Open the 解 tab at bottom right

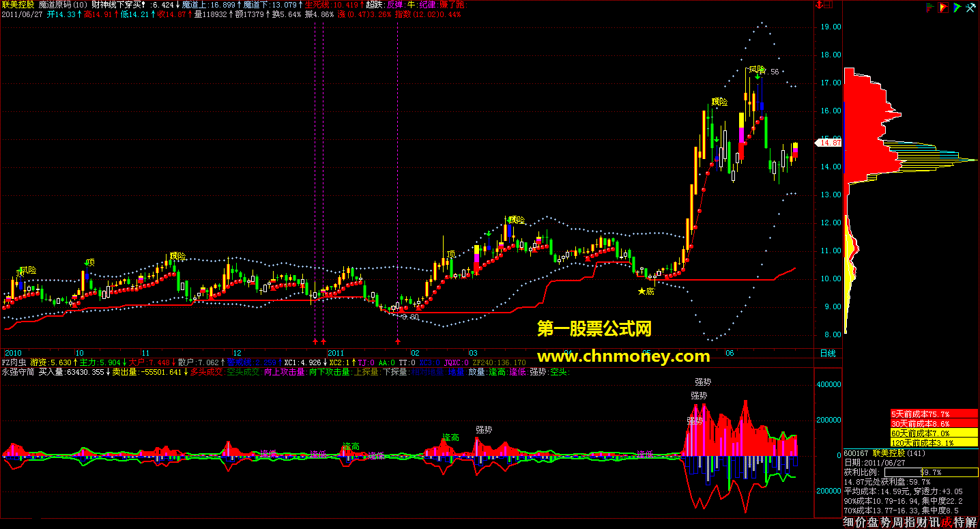point(971,522)
